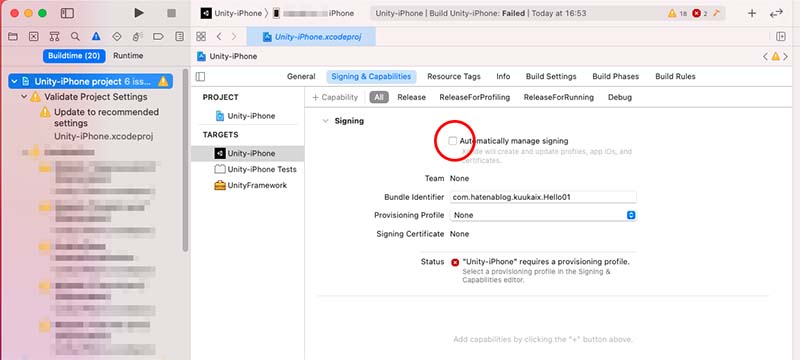Go forward in editor history
The image size is (800, 360).
pyautogui.click(x=234, y=36)
